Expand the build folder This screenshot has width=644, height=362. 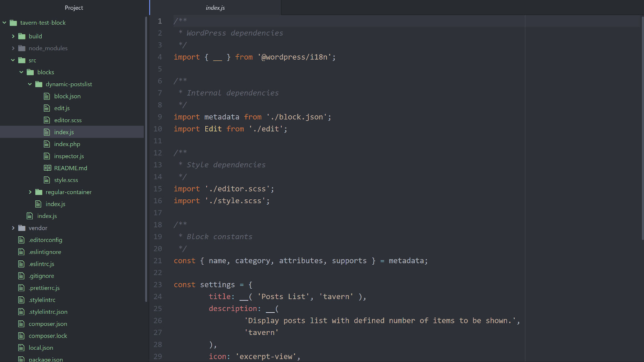click(x=13, y=36)
